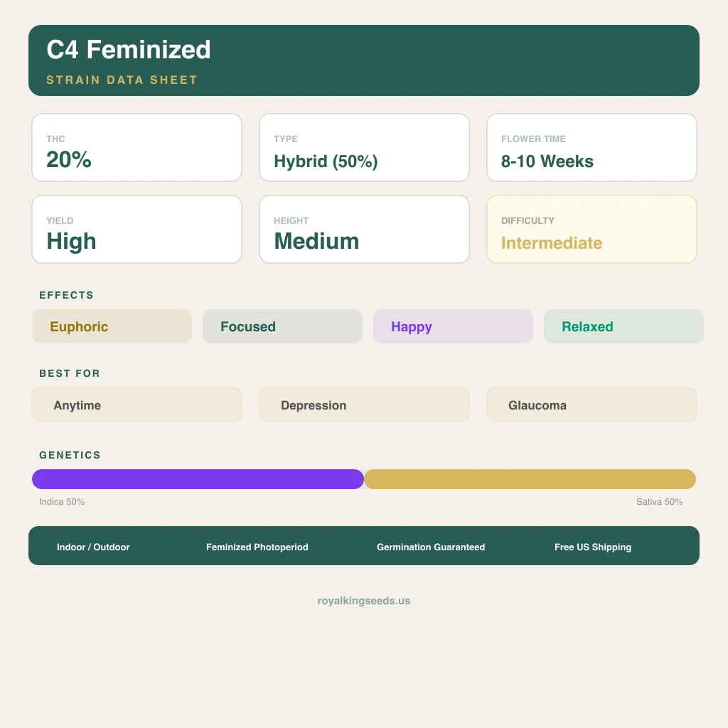Click the Height Medium card
This screenshot has width=728, height=728.
(364, 230)
